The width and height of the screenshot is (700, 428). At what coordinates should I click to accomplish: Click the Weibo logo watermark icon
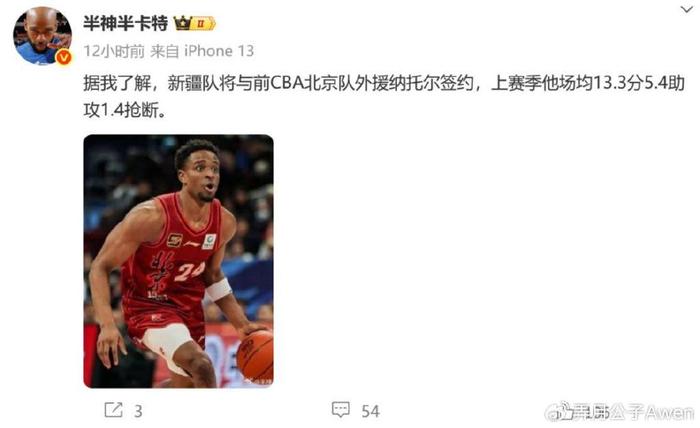559,411
